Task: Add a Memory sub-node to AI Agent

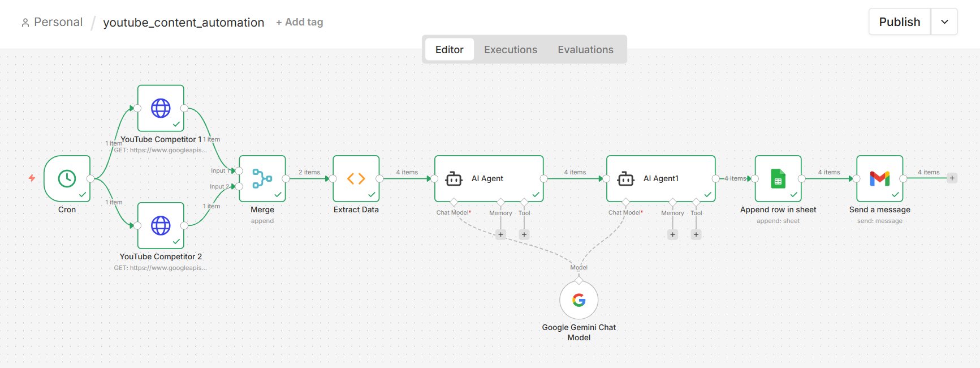Action: pyautogui.click(x=500, y=234)
